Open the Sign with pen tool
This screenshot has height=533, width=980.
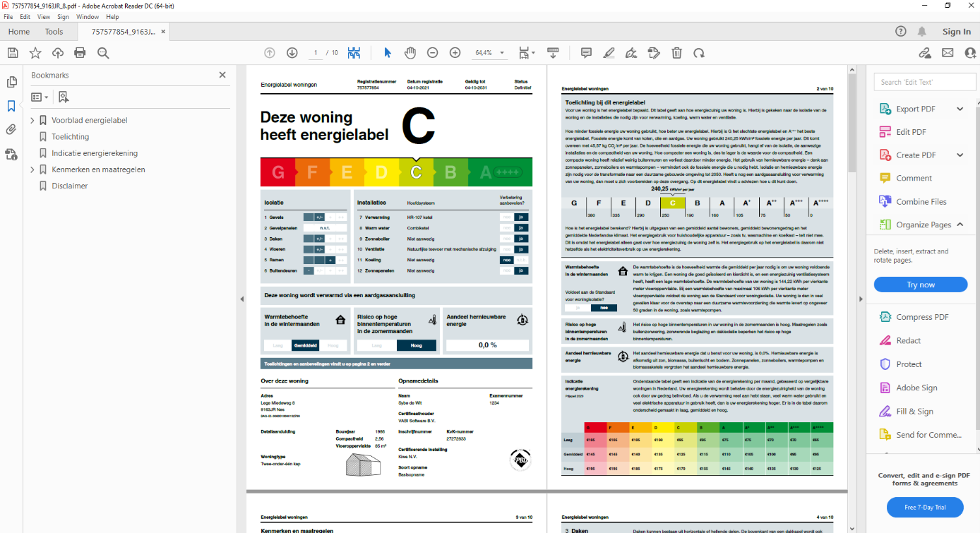(x=631, y=53)
